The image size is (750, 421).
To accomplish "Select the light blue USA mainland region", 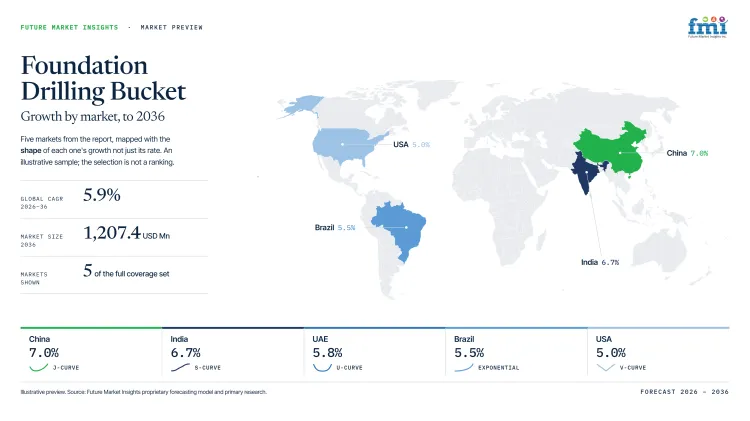I will 349,144.
